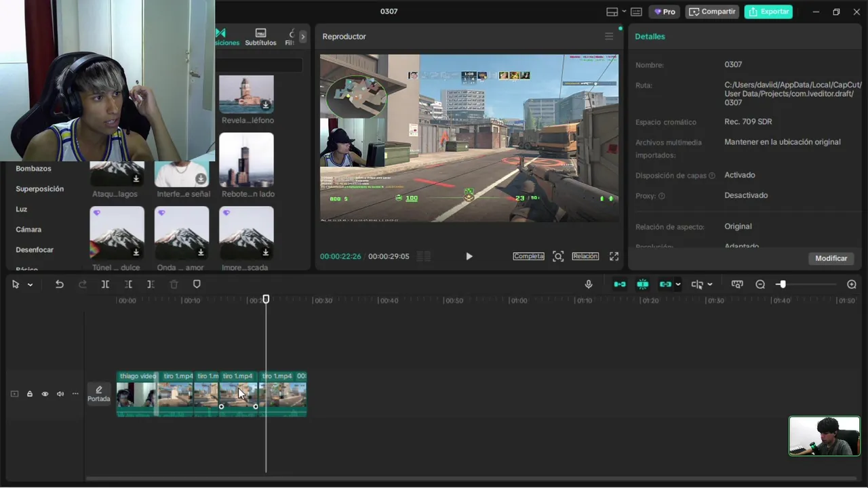The height and width of the screenshot is (488, 868).
Task: Open the Reproductor panel hamburger menu
Action: pyautogui.click(x=608, y=37)
